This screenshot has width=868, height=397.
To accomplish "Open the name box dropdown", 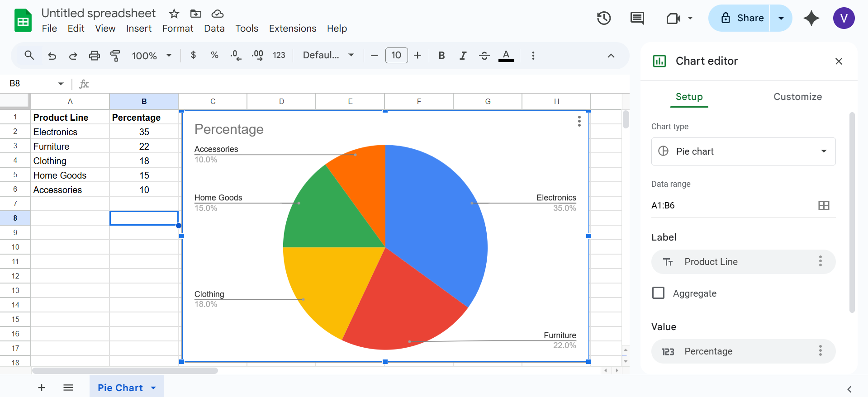I will point(61,84).
